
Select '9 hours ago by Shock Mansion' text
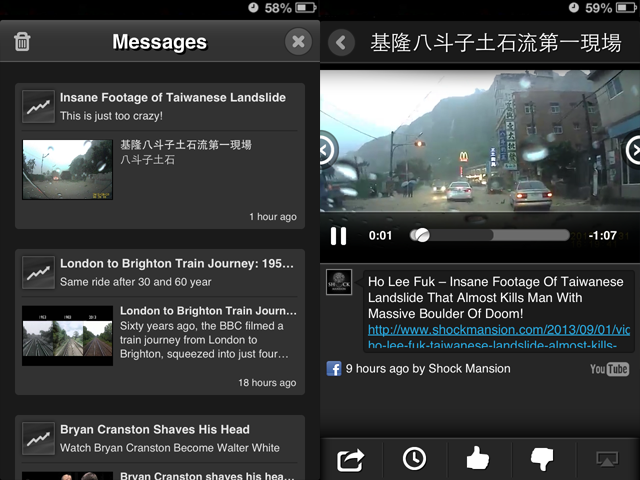coord(428,369)
